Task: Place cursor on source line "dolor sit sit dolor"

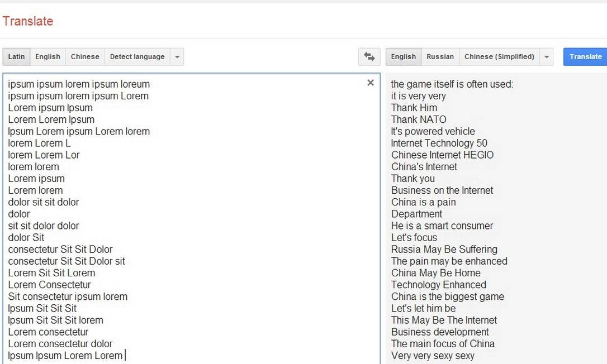Action: (x=44, y=202)
